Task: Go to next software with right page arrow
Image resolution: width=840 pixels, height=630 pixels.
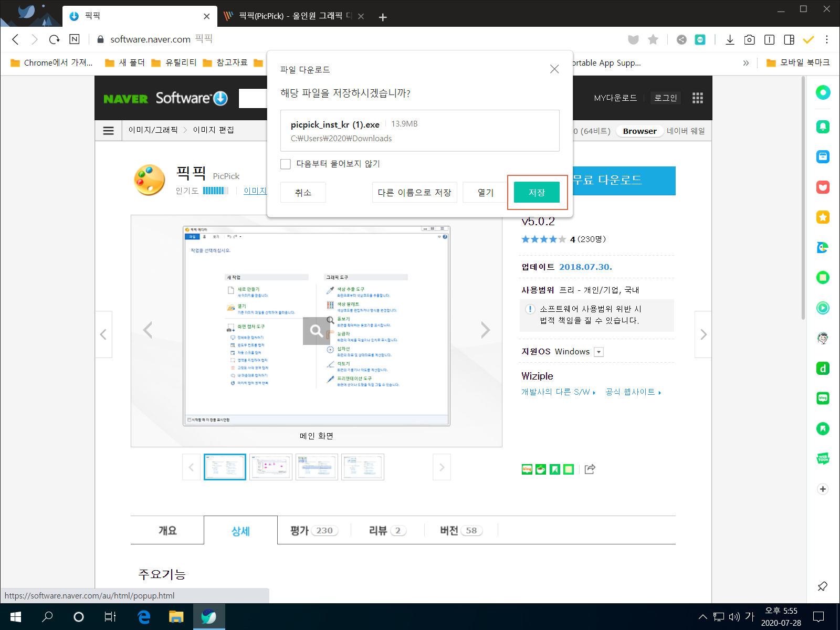Action: click(703, 334)
